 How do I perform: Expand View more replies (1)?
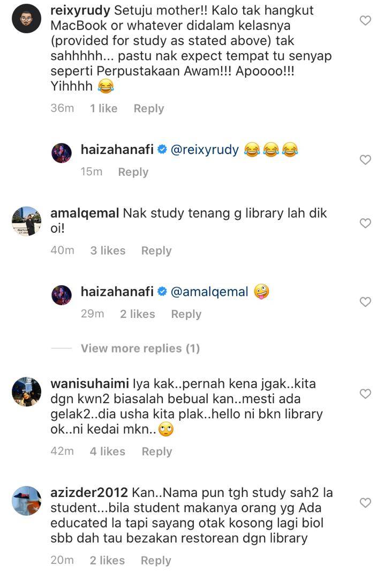[x=140, y=348]
